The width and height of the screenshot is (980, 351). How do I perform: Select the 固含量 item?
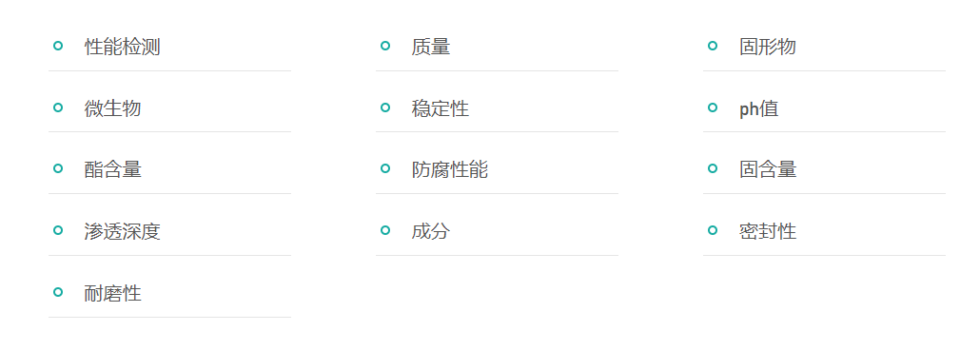[768, 169]
